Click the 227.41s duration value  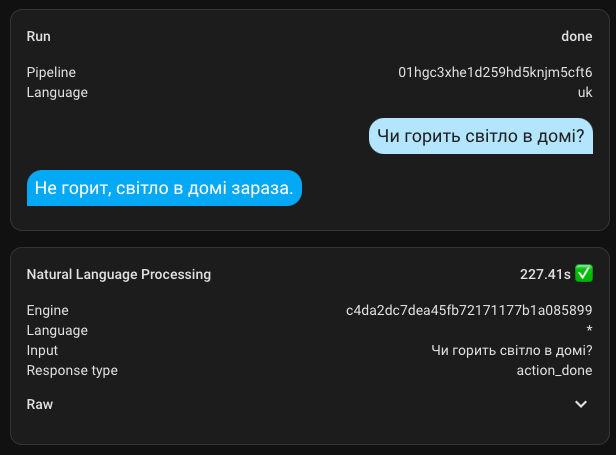[x=544, y=273]
